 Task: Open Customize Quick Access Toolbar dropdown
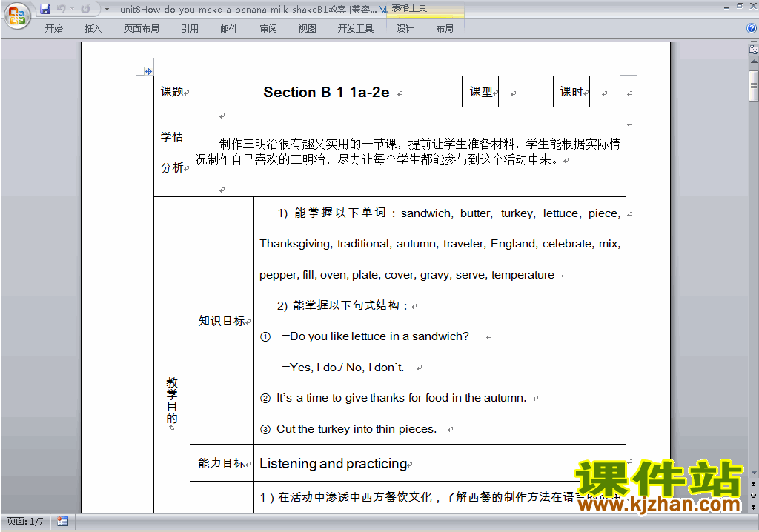[x=107, y=9]
